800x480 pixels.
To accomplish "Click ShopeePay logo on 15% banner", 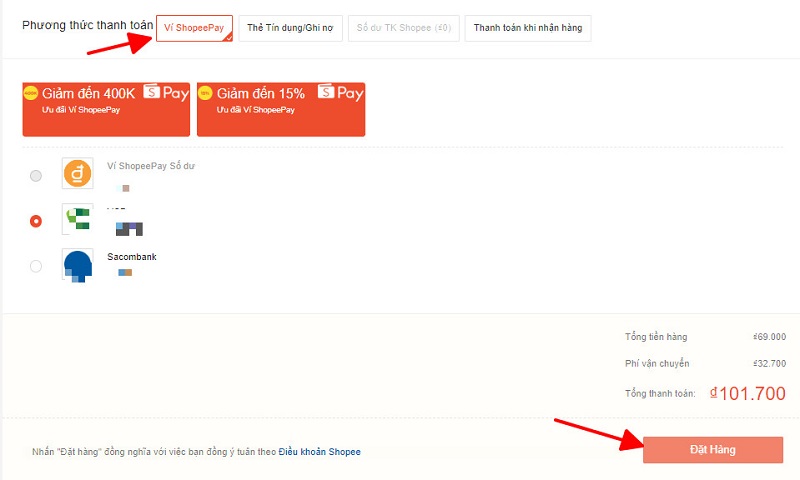I will [x=340, y=93].
